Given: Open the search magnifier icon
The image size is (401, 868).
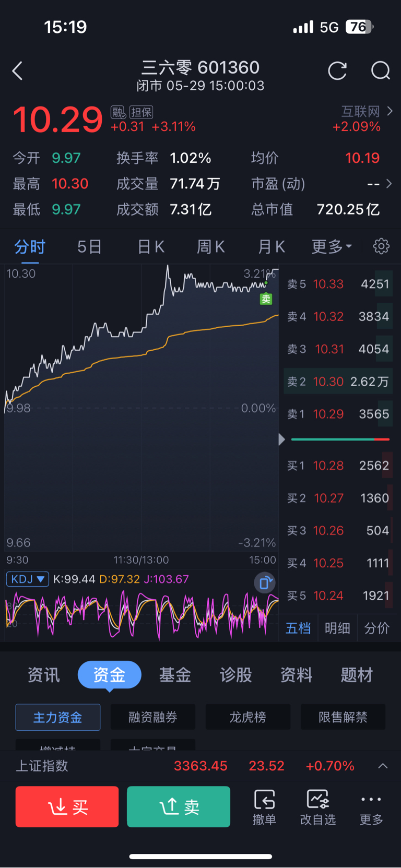Looking at the screenshot, I should click(381, 70).
